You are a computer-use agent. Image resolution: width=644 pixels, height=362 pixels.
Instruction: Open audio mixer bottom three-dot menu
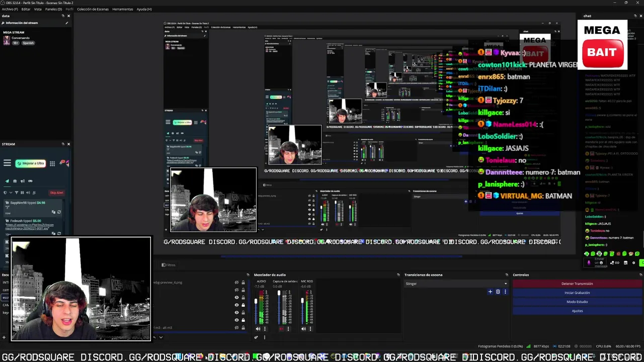(265, 337)
